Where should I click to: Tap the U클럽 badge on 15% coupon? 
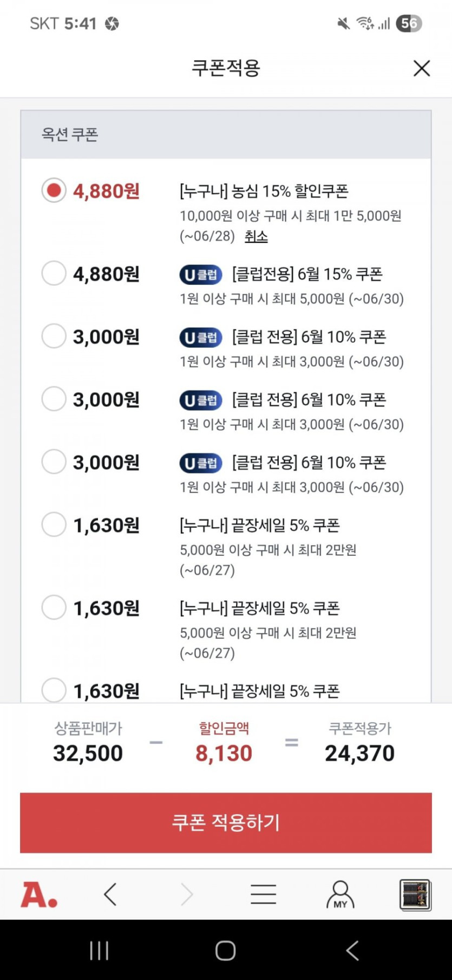tap(201, 275)
